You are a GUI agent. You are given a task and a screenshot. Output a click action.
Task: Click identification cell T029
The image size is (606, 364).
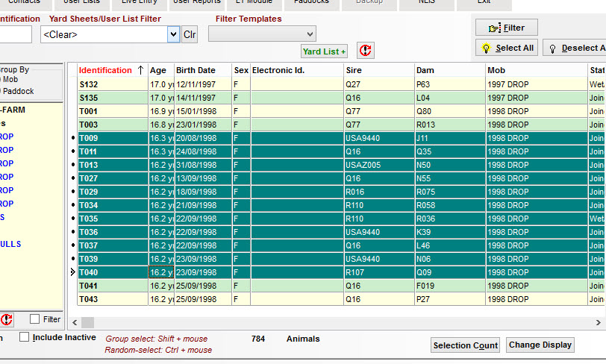[x=113, y=192]
